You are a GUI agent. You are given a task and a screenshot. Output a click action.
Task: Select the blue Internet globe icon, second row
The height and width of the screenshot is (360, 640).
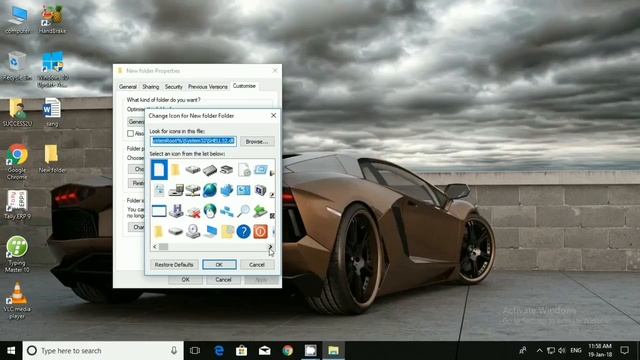[x=210, y=190]
